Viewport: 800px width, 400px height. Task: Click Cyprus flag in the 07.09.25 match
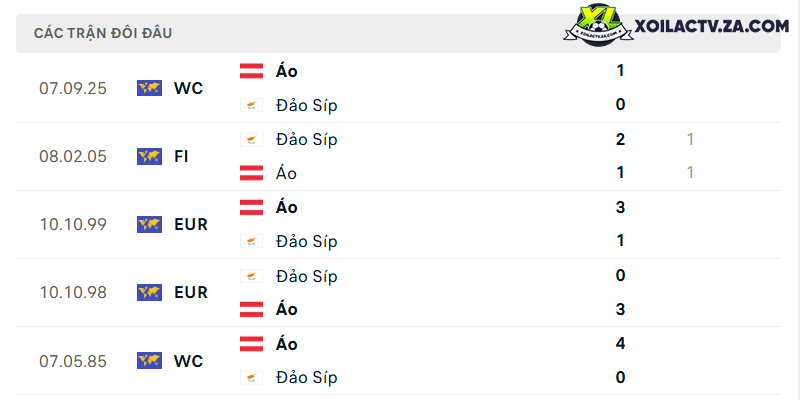[x=252, y=105]
